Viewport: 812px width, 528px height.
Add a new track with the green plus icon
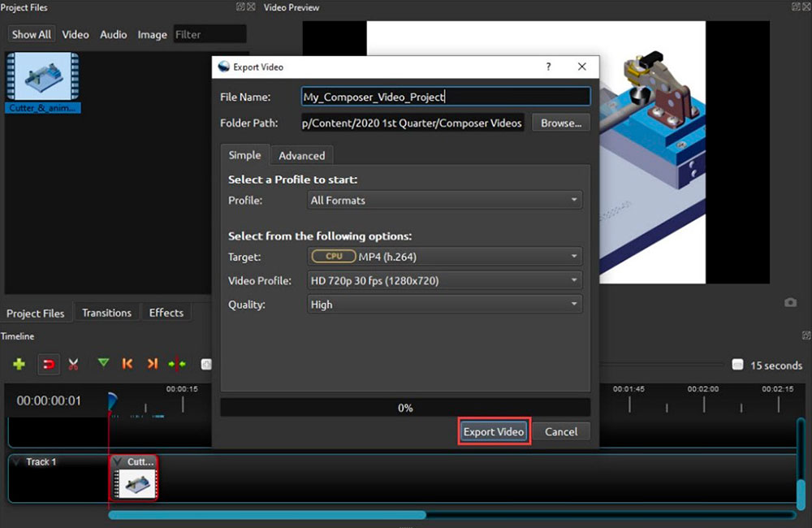[x=19, y=364]
